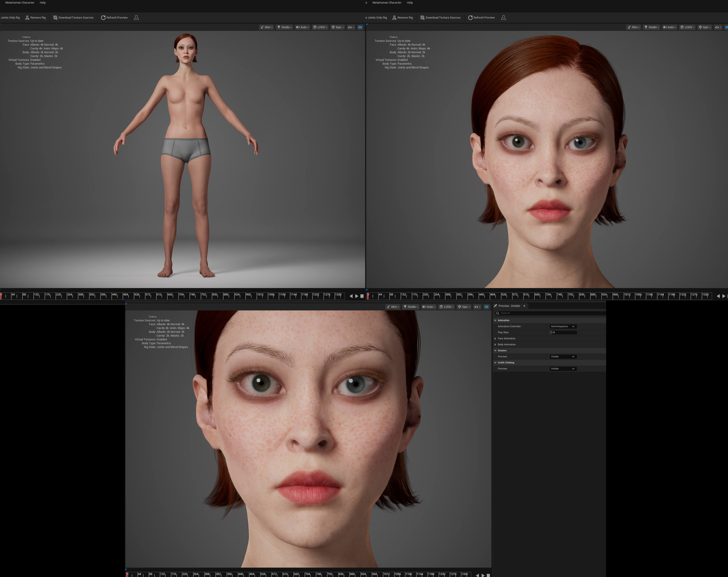Close the Preview Details tab
The image size is (728, 577).
click(x=524, y=306)
